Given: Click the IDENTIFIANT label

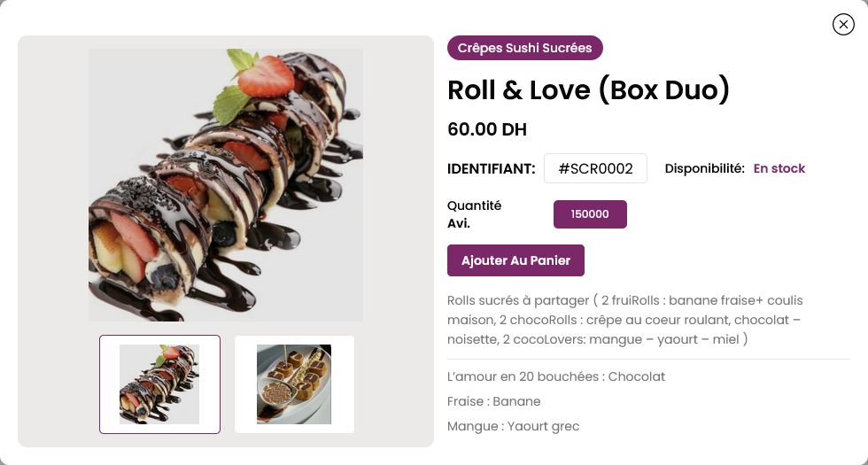Looking at the screenshot, I should pyautogui.click(x=491, y=169).
